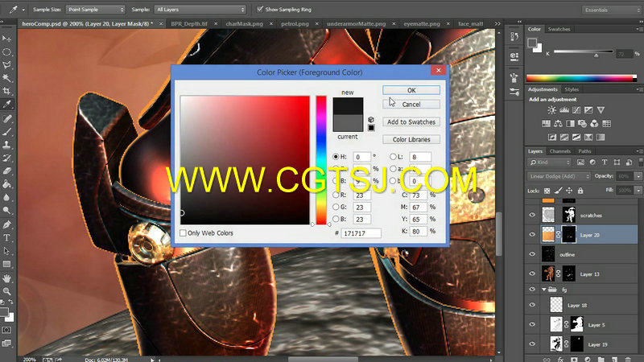Screen dimensions: 644x362
Task: Select the Brush tool
Action: pos(6,132)
